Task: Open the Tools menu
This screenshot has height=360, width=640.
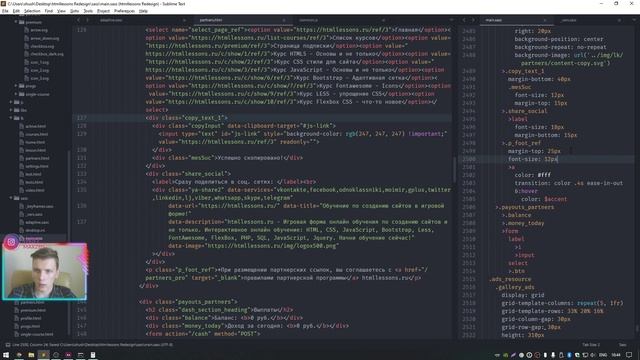Action: pyautogui.click(x=88, y=11)
